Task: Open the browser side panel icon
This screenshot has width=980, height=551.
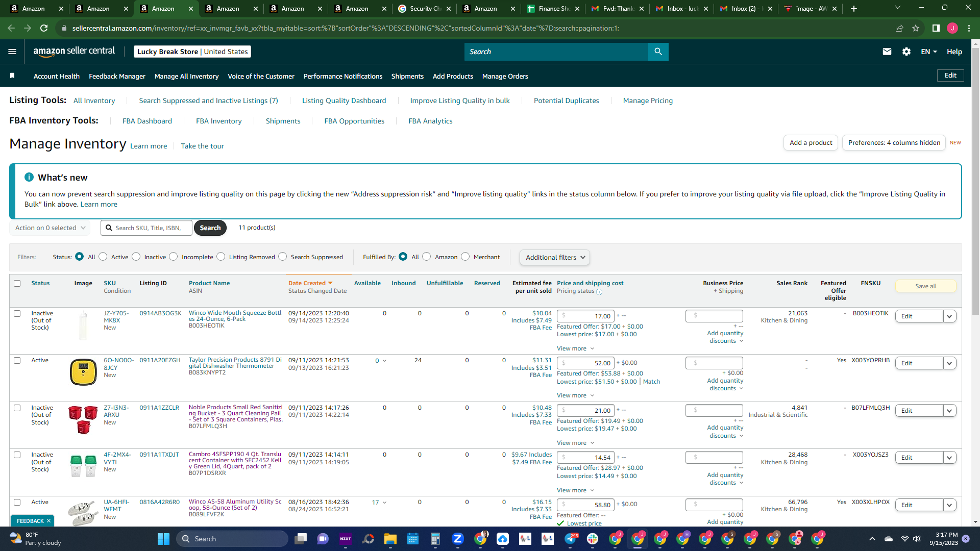Action: click(936, 28)
